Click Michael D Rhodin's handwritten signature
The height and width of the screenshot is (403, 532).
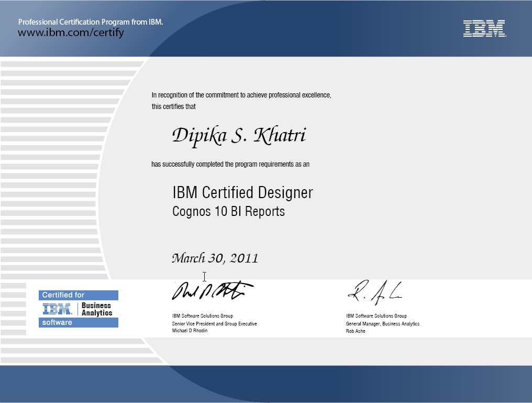coord(213,291)
